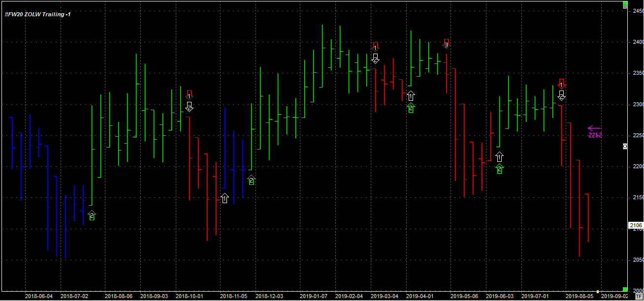Select red down-arrow labeled 3 near 2019-04
The image size is (644, 301).
(x=446, y=44)
